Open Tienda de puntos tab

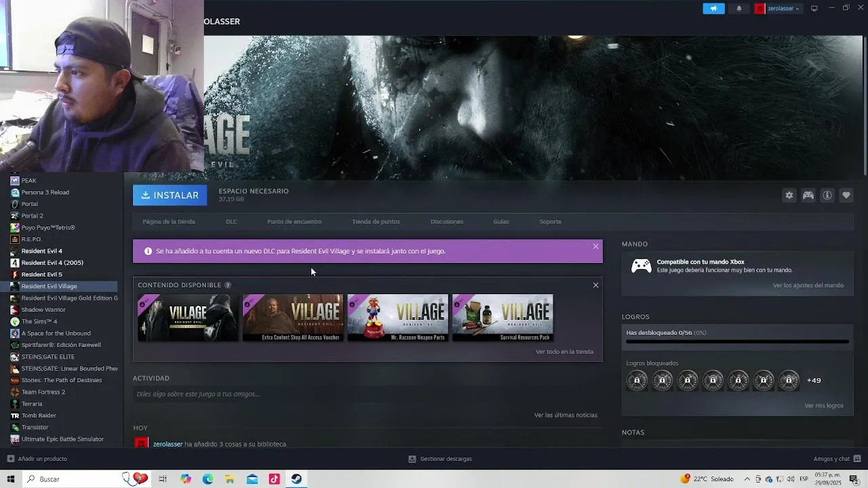pos(376,222)
